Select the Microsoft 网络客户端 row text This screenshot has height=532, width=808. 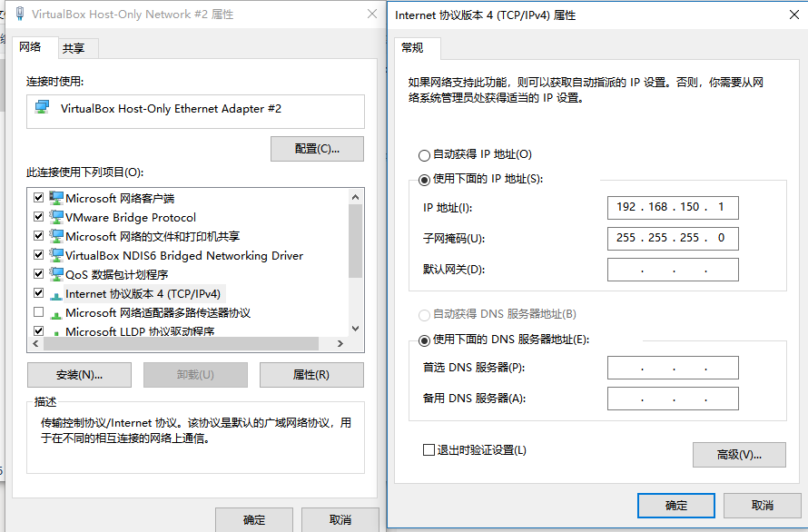pyautogui.click(x=120, y=199)
